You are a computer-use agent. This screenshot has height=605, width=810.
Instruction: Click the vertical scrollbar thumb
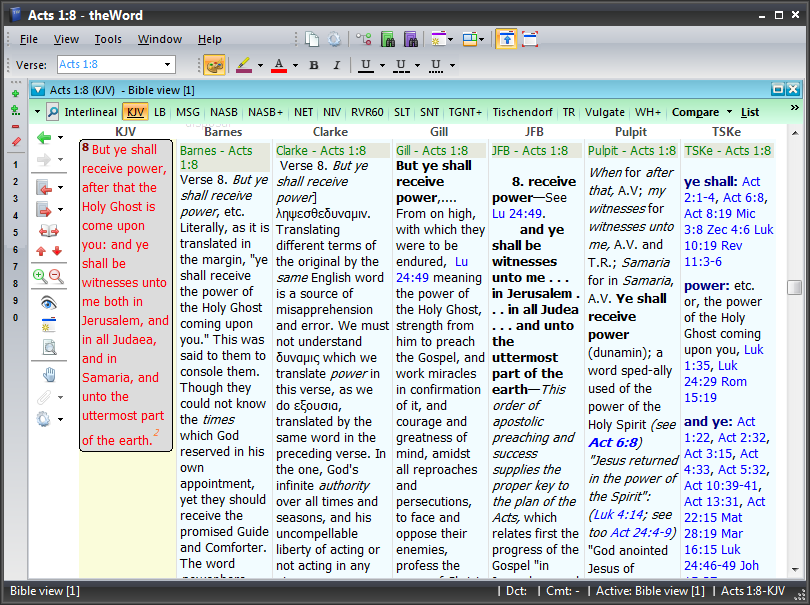(x=795, y=287)
